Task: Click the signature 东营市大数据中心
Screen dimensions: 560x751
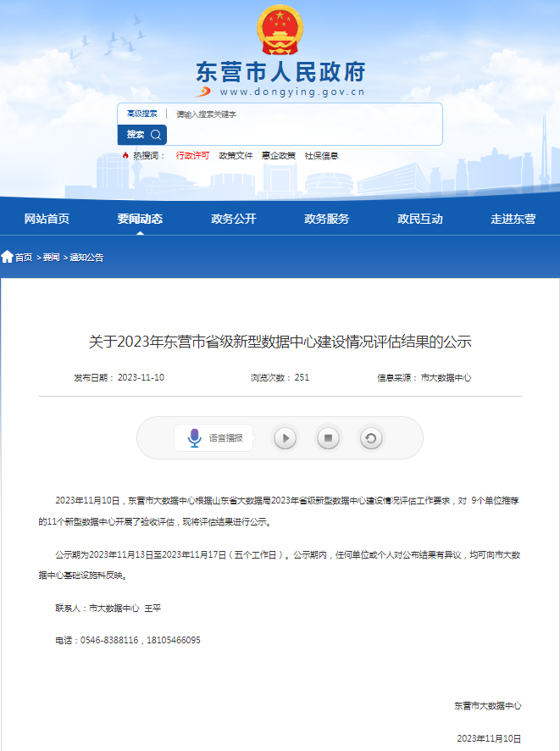Action: click(488, 705)
